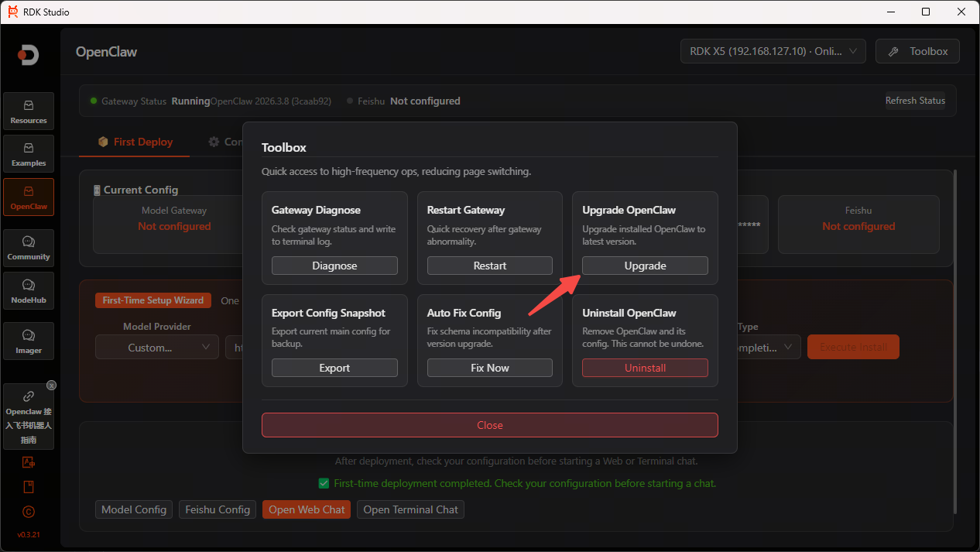Screen dimensions: 980x552
Task: Click the Uninstall OpenClaw card title
Action: pos(629,313)
